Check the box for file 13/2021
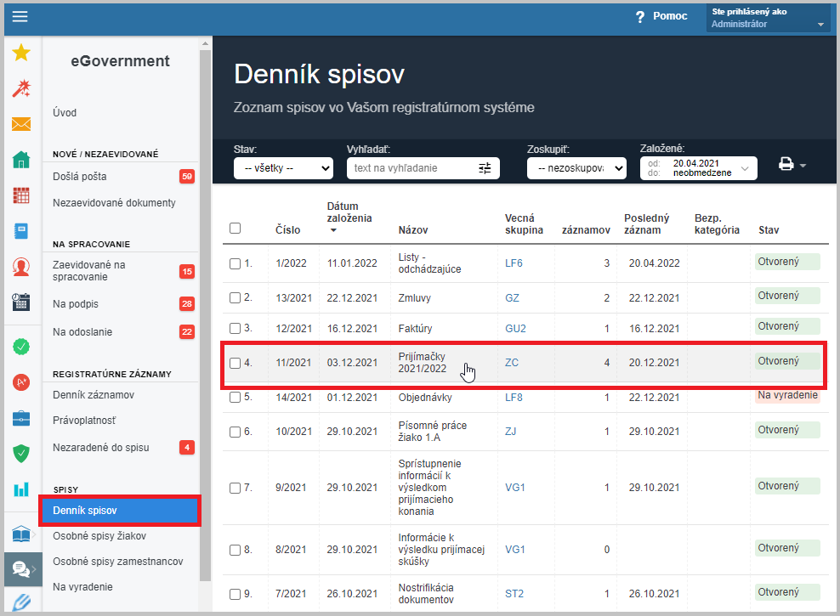Viewport: 840px width, 616px height. (236, 297)
